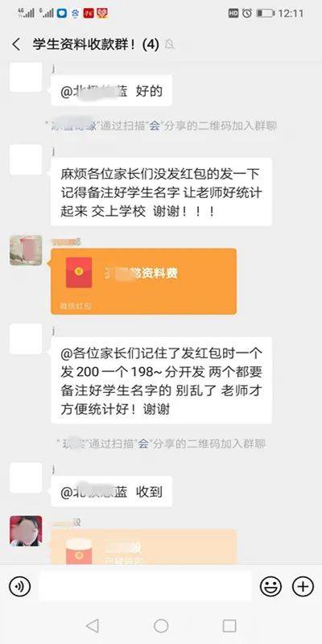Tap the Android home circle button

point(161,625)
